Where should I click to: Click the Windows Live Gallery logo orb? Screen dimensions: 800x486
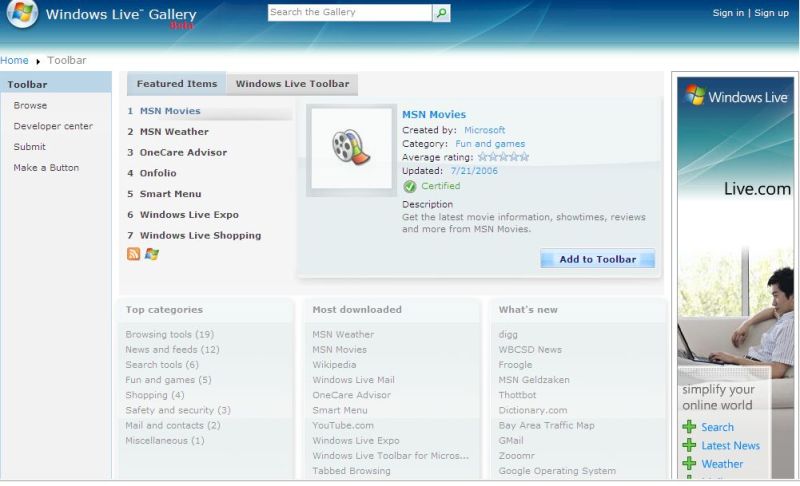[22, 12]
